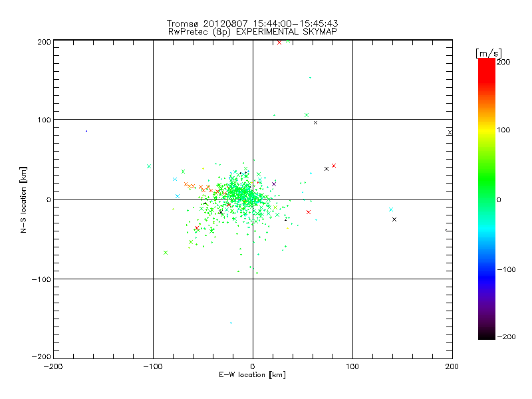Screen dimensions: 532x399
Task: Click the 'N-S location [km]' axis label
Action: 23,199
